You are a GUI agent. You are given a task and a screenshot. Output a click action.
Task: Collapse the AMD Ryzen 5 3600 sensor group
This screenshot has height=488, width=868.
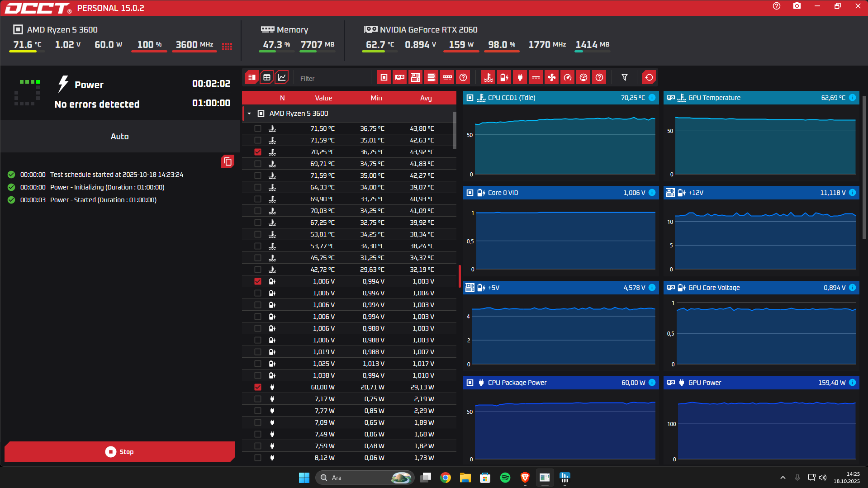pos(249,114)
